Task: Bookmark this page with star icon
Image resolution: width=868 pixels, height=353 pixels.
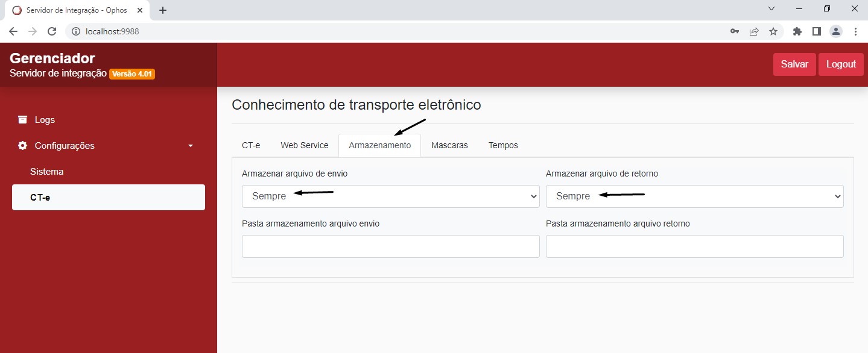Action: (x=773, y=31)
